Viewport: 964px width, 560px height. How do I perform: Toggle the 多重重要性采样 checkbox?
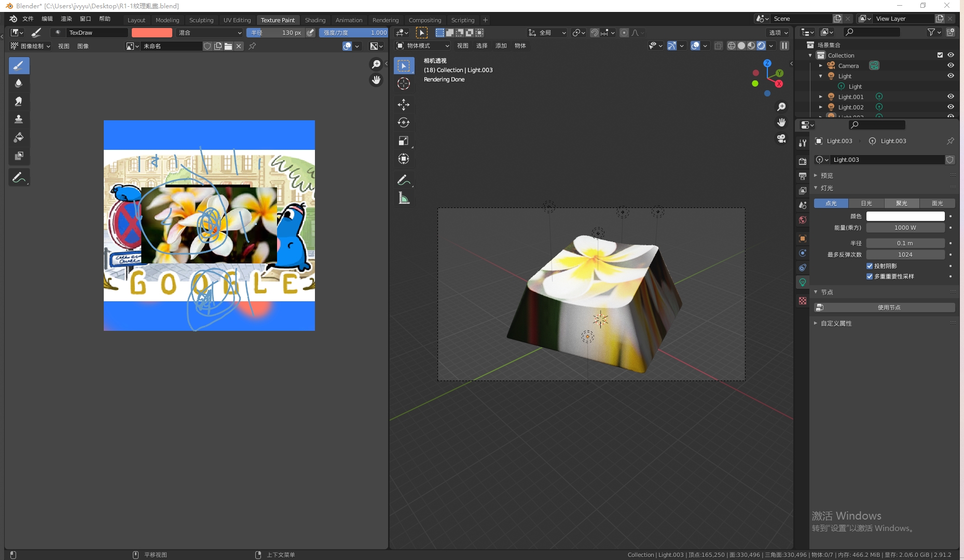(870, 276)
